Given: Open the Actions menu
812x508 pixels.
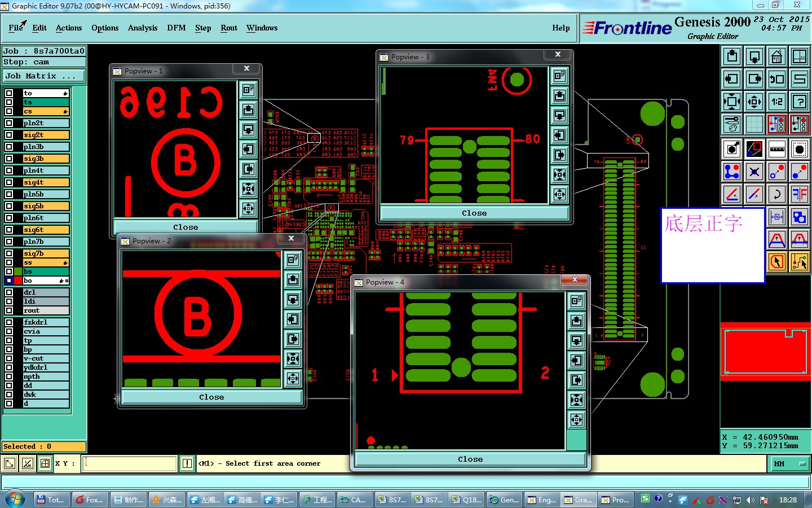Looking at the screenshot, I should pyautogui.click(x=69, y=28).
